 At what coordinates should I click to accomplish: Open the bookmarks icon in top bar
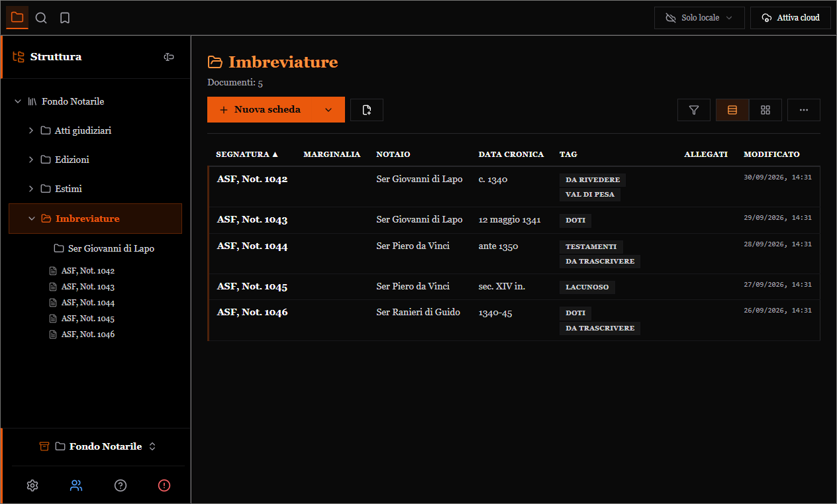pos(65,18)
